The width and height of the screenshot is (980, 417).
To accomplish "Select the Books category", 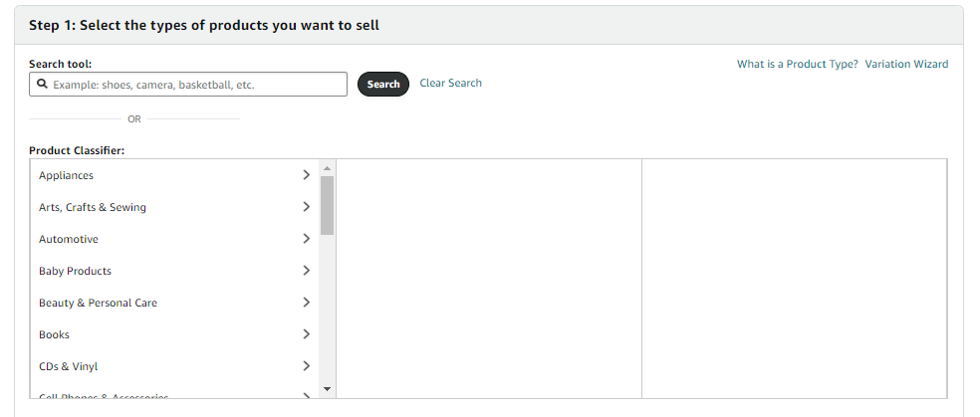I will pyautogui.click(x=54, y=334).
